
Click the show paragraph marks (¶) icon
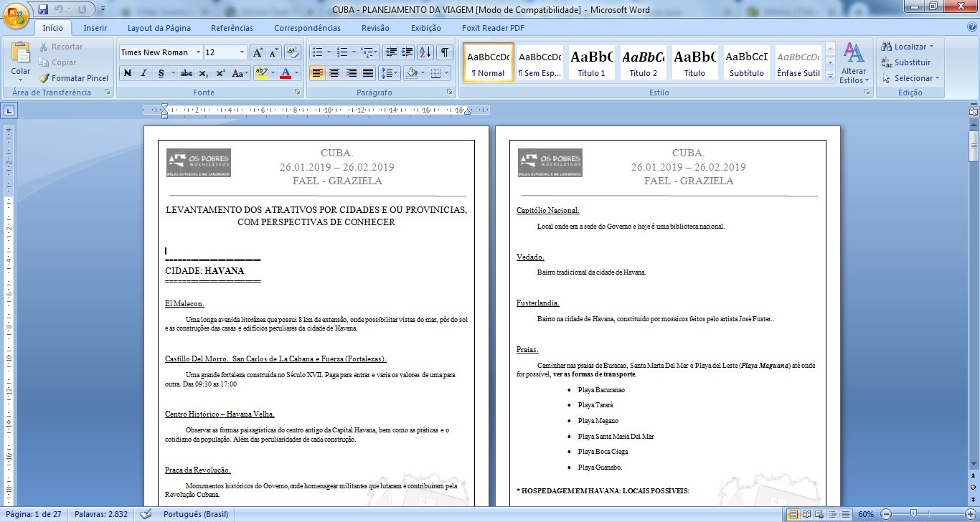pos(445,52)
